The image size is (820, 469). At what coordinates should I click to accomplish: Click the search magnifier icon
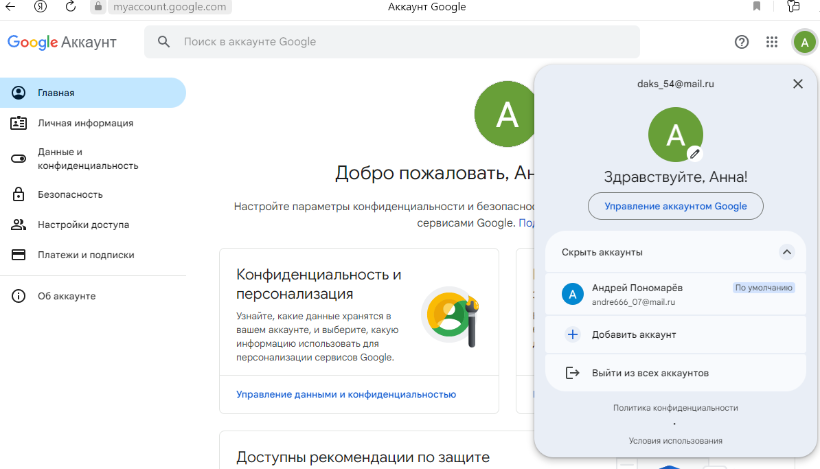(164, 42)
